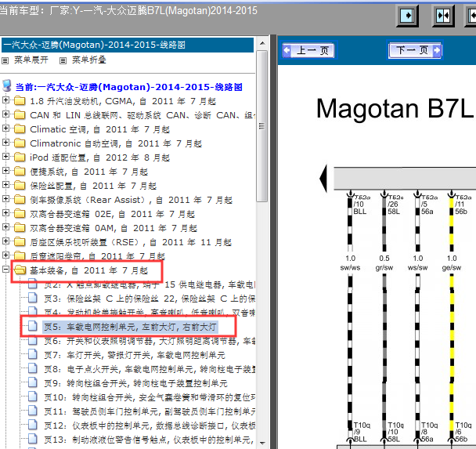Expand the 后窗遮阳卷帘 folder

coord(5,255)
